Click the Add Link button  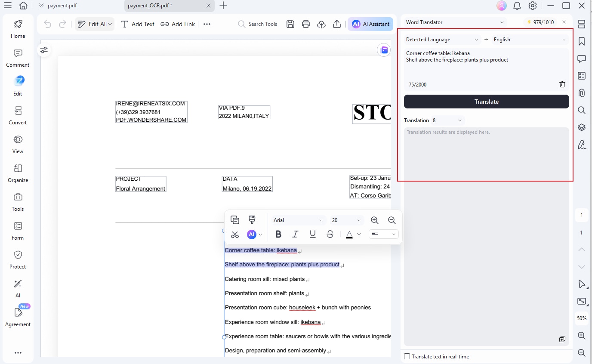178,24
